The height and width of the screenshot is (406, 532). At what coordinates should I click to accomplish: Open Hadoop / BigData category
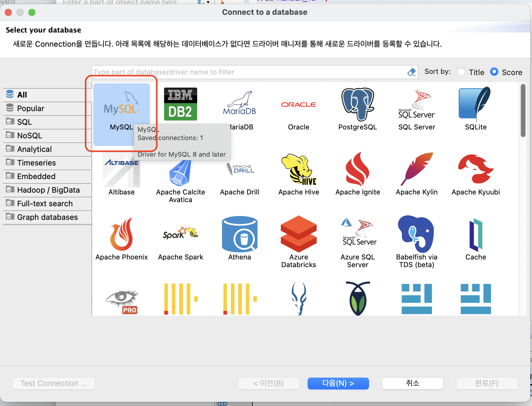coord(48,190)
